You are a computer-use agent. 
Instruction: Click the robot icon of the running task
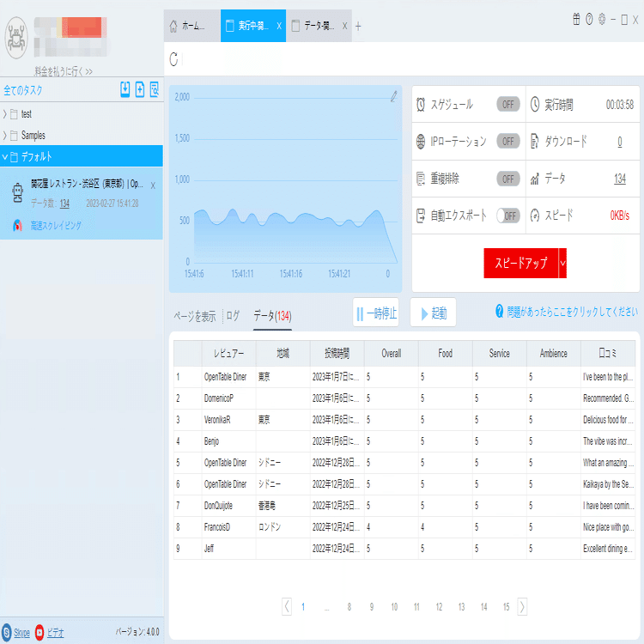[x=17, y=192]
